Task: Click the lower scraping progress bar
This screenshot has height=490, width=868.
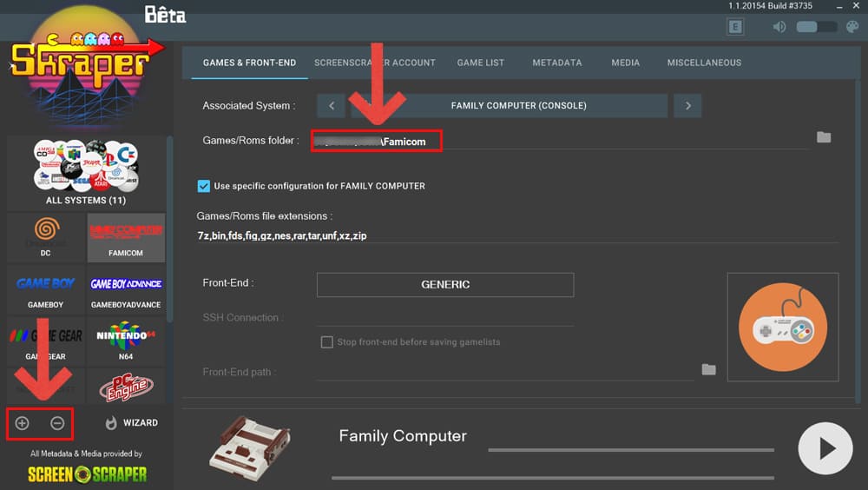Action: [x=552, y=478]
